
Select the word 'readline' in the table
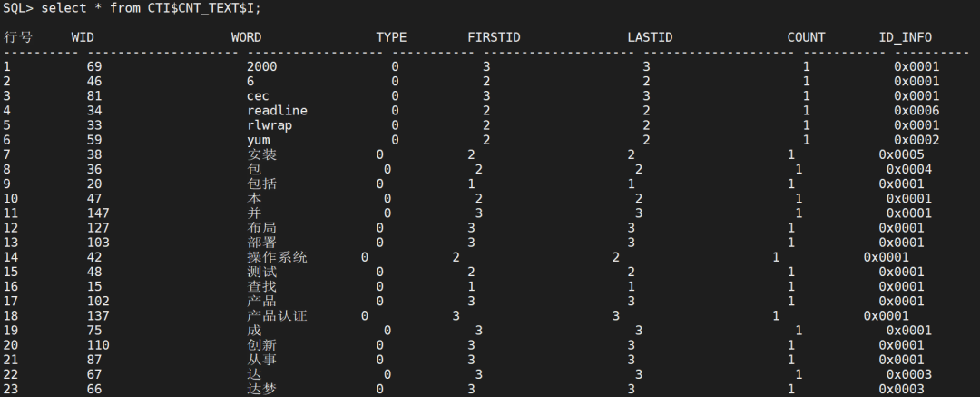277,111
